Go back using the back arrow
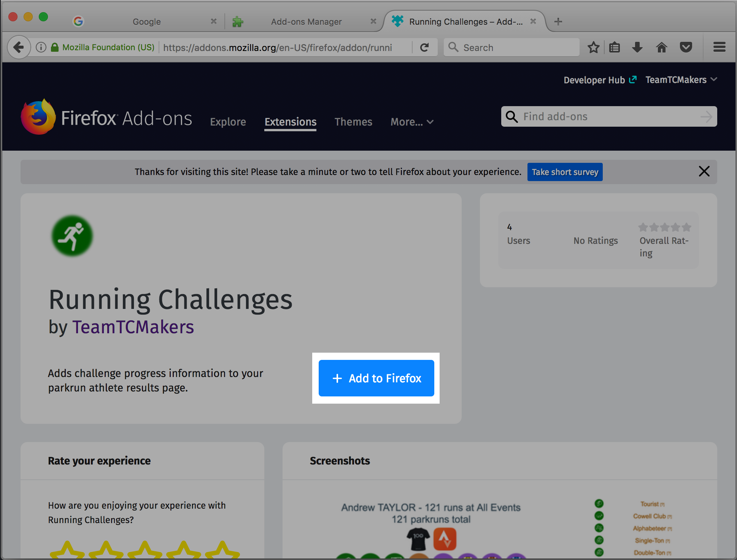This screenshot has height=560, width=737. pyautogui.click(x=18, y=48)
